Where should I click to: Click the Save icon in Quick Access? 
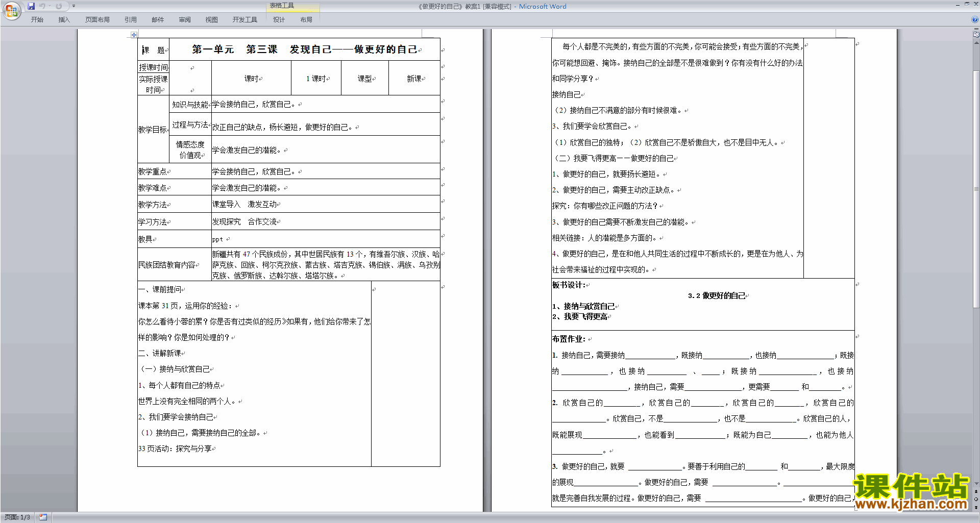pos(31,6)
